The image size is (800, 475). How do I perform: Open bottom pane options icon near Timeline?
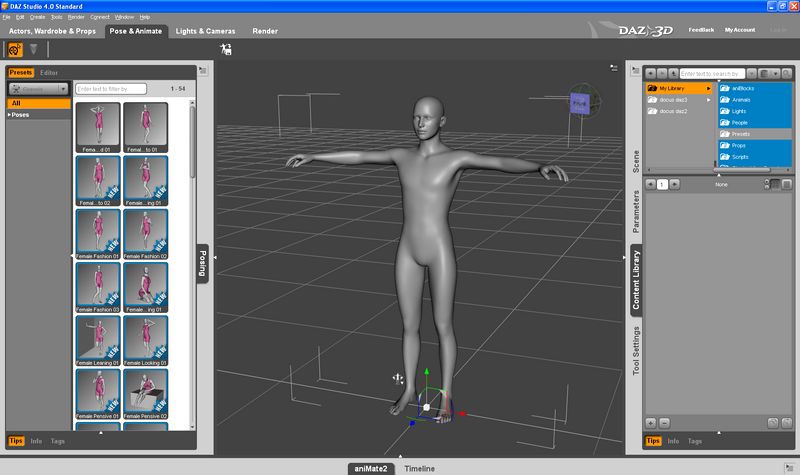(790, 467)
